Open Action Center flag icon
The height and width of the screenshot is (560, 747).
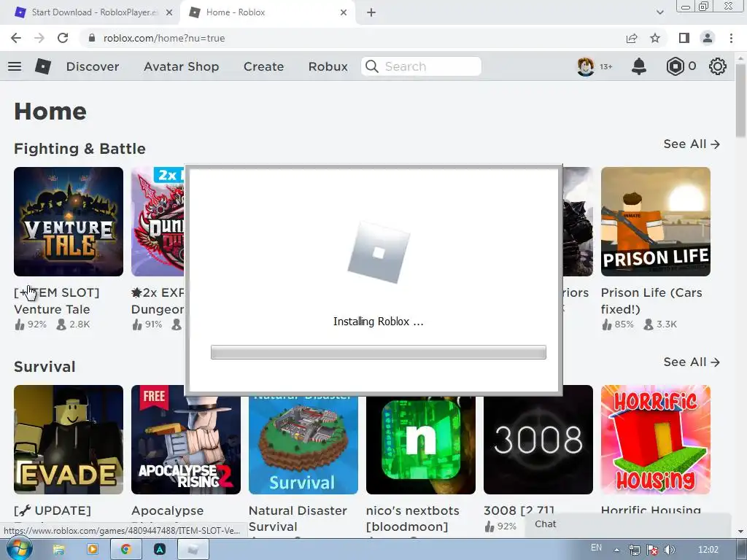(x=651, y=550)
